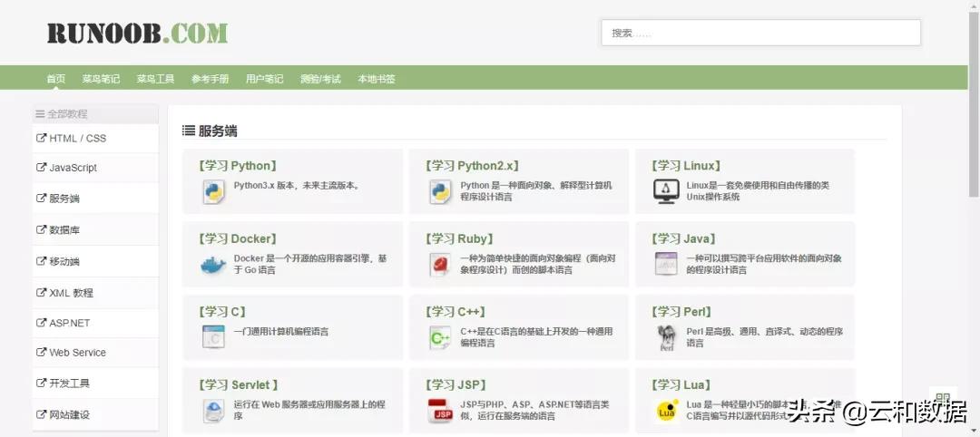Open the 【学习 Servlet】 tutorial link

point(238,385)
